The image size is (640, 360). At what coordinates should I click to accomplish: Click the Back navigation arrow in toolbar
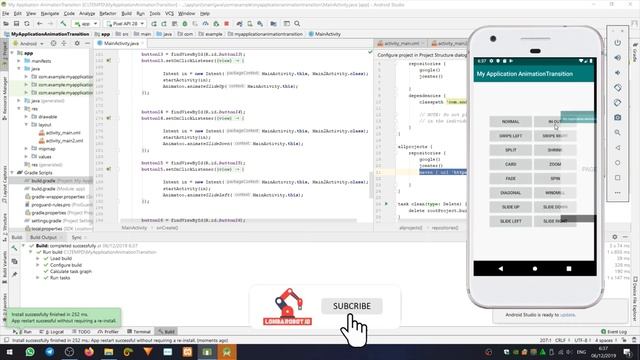click(x=40, y=24)
